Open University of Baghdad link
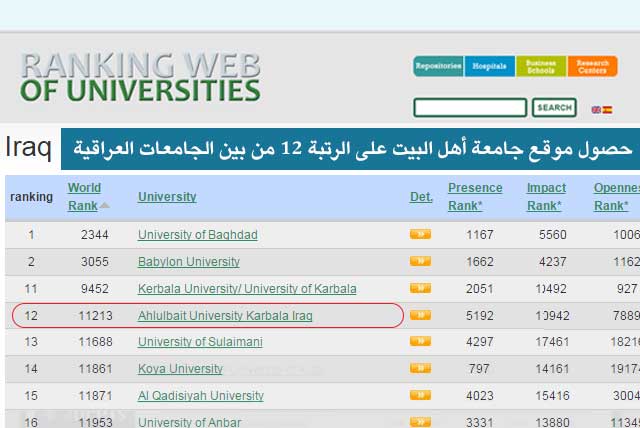The image size is (640, 428). pyautogui.click(x=198, y=235)
